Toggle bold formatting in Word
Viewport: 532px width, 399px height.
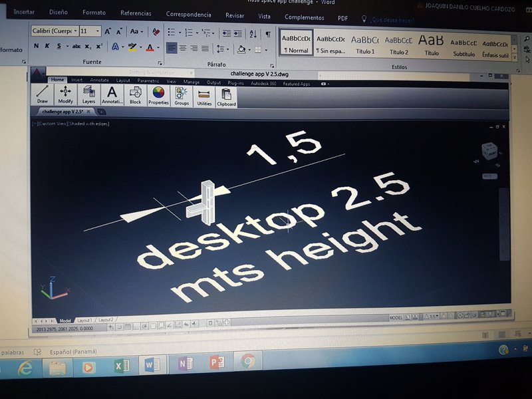37,47
